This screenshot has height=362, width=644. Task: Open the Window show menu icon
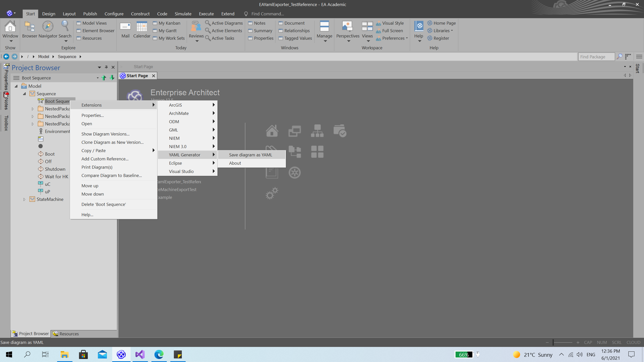[x=10, y=26]
